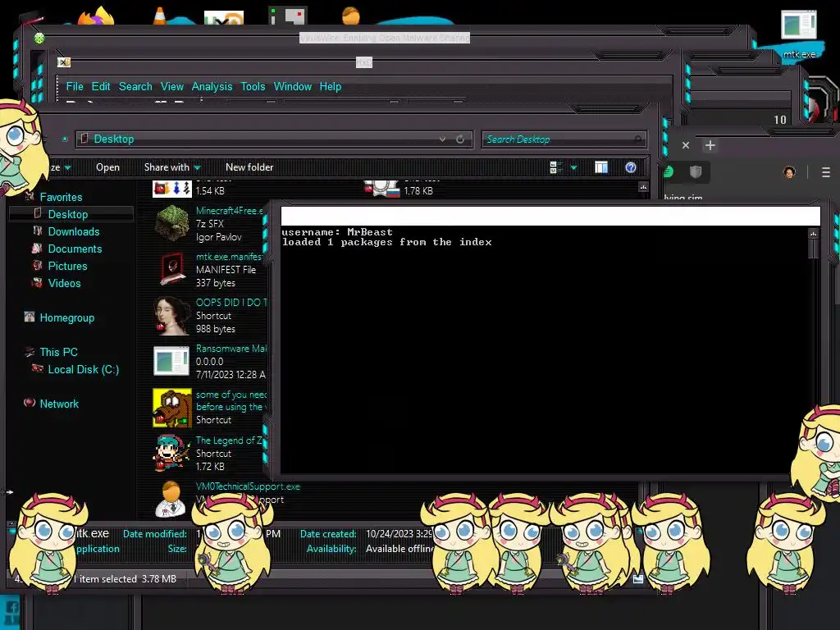Click the Firefox icon at top
The image size is (840, 630).
pos(97,16)
